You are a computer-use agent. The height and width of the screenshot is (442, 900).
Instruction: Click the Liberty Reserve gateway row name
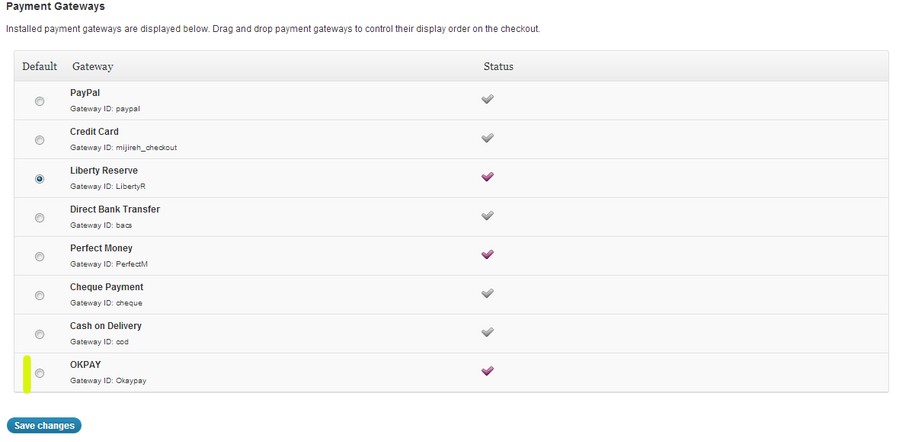(x=104, y=171)
